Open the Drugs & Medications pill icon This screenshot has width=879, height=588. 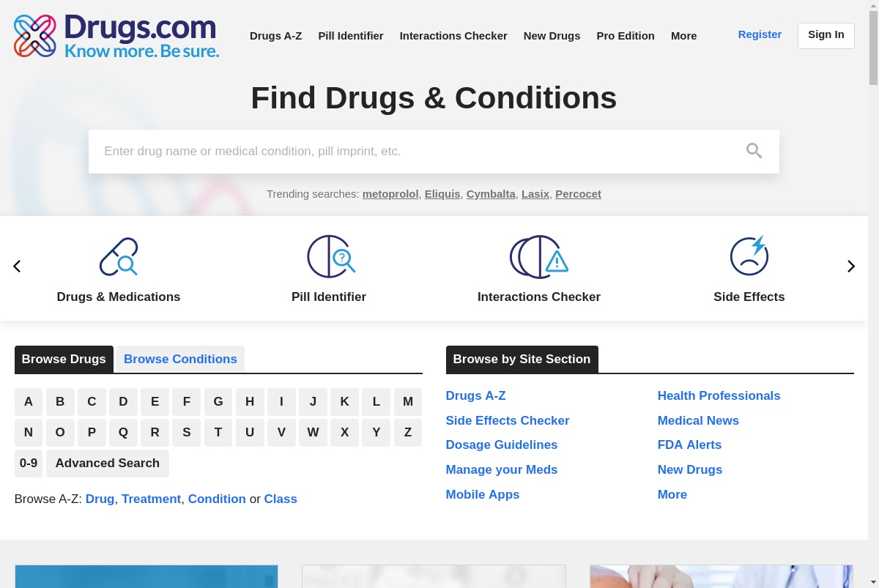tap(119, 256)
